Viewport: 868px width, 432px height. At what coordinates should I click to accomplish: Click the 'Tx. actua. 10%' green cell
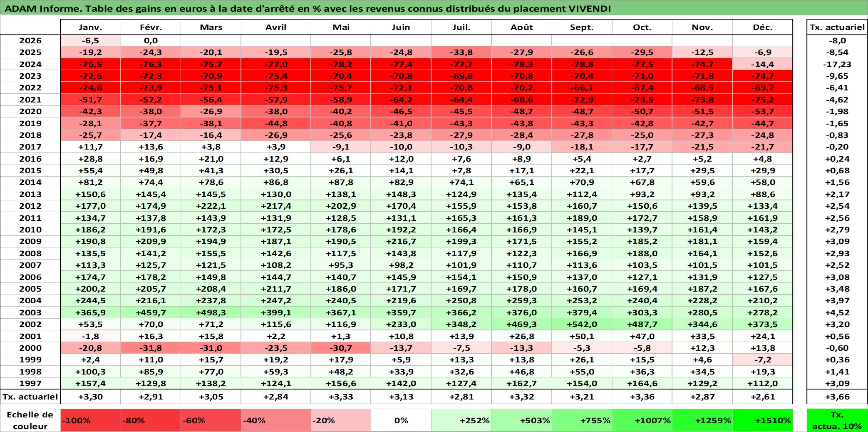click(837, 420)
